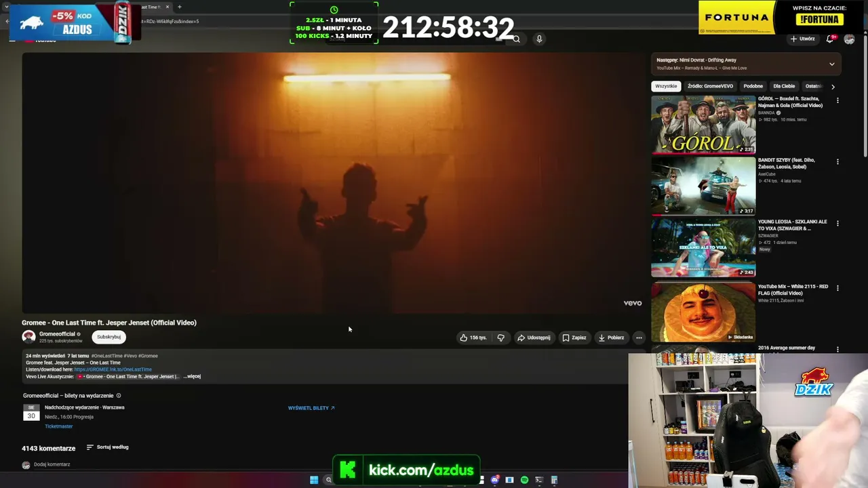Select the Źródło: GromeeVEVO chip
Viewport: 868px width, 488px height.
coord(710,86)
